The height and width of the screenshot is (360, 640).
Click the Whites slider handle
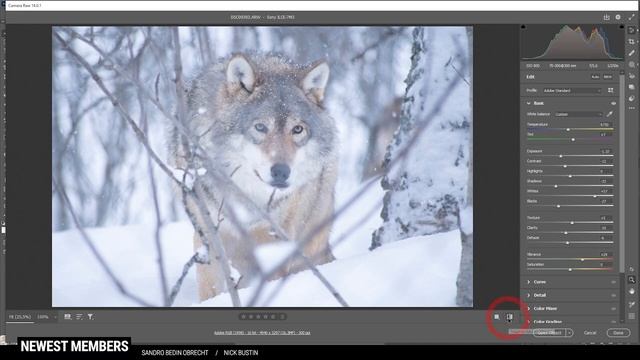[595, 196]
